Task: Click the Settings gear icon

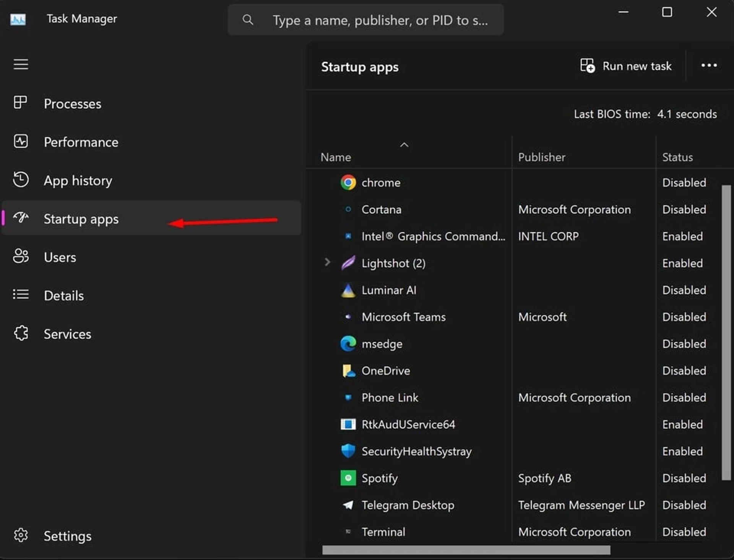Action: click(x=21, y=535)
